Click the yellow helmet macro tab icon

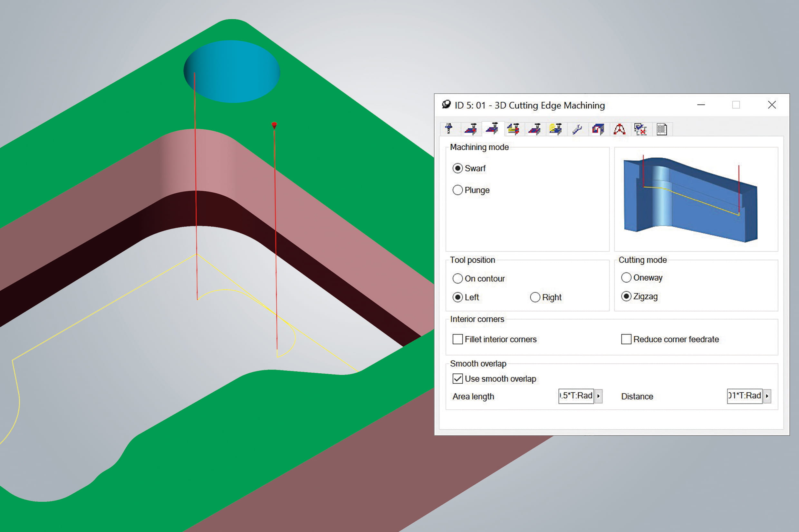tap(555, 129)
